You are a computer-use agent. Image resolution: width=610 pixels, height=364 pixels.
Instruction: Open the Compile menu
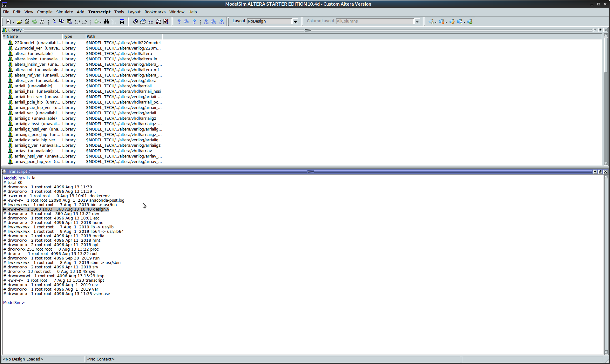45,12
